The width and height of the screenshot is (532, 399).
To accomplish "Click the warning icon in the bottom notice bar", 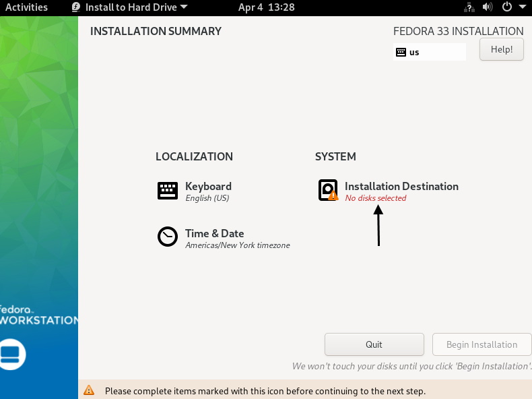I will coord(89,390).
